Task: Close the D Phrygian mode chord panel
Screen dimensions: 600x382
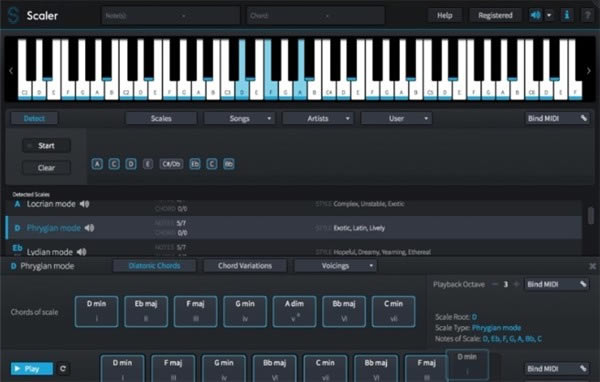Action: tap(592, 266)
